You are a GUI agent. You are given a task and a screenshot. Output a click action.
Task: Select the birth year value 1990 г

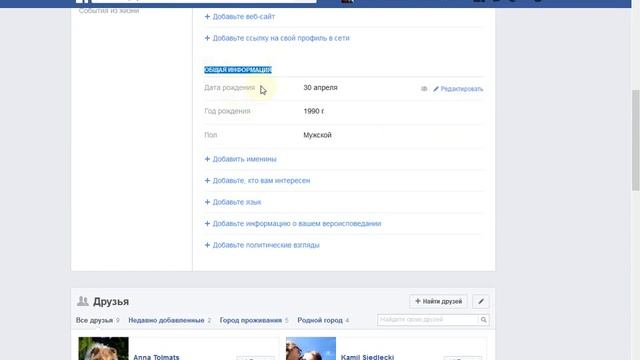[313, 111]
